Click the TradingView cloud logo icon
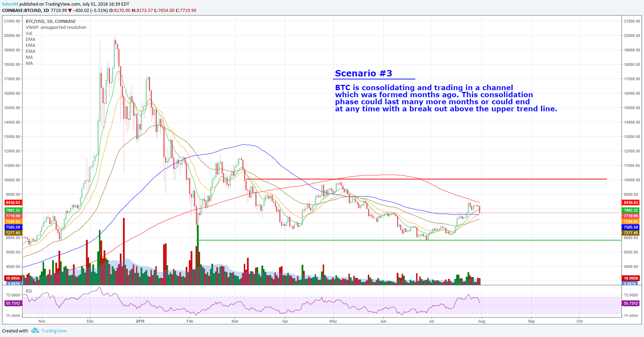The image size is (644, 337). click(x=35, y=330)
